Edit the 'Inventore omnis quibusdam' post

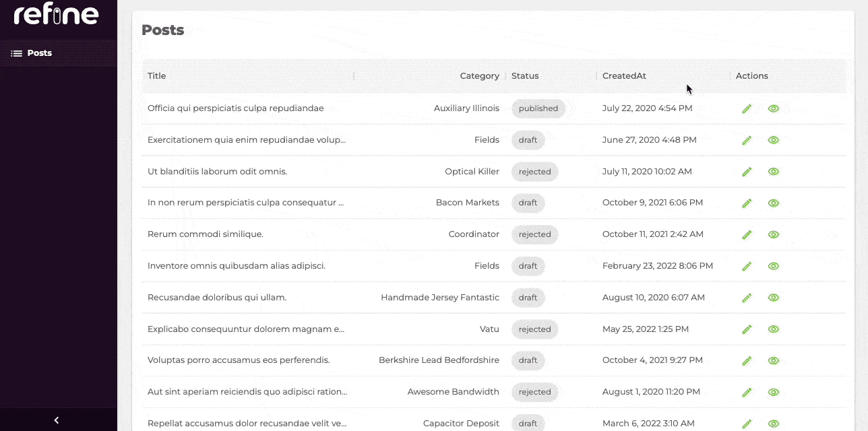click(747, 266)
